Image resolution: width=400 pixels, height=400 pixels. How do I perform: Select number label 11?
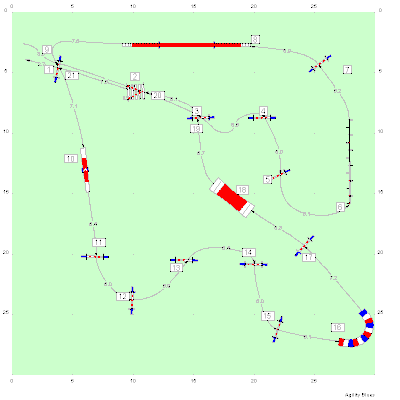point(99,242)
